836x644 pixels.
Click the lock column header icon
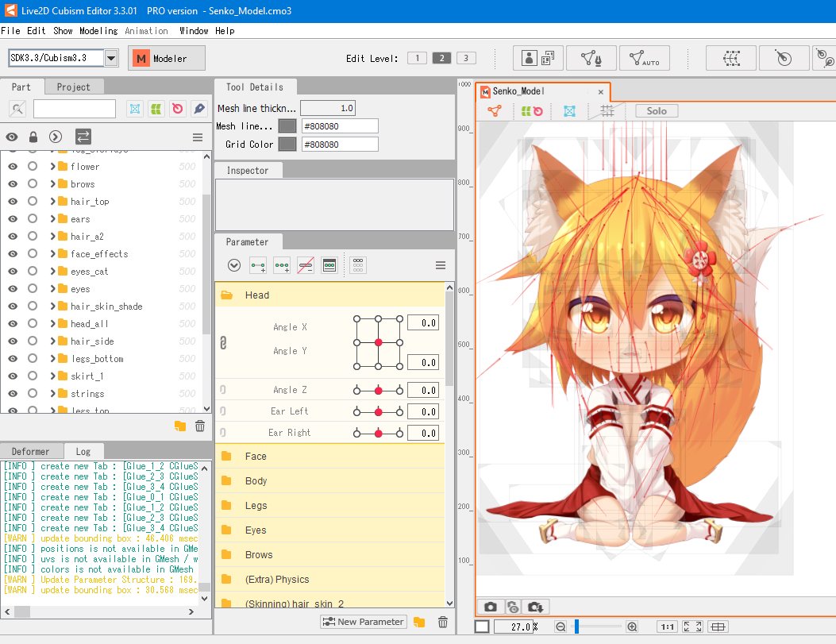click(33, 137)
